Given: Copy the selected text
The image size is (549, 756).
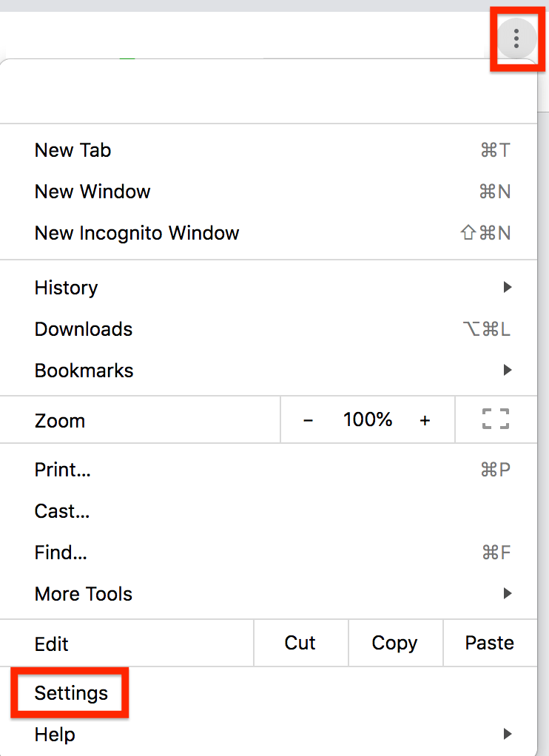Looking at the screenshot, I should [395, 643].
